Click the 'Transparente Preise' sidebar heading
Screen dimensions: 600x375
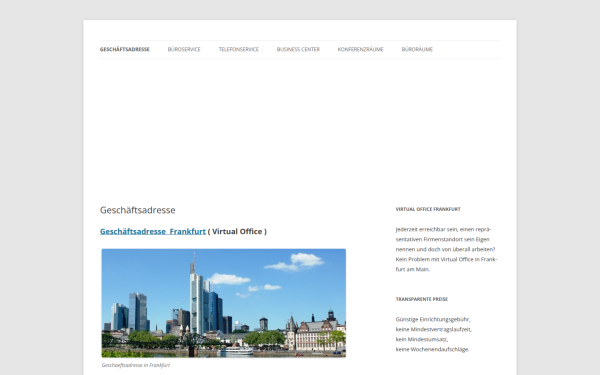[422, 299]
